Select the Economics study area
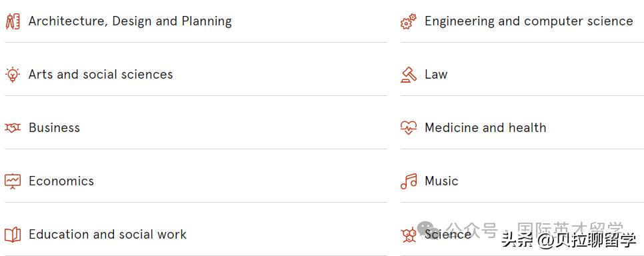 pyautogui.click(x=61, y=181)
